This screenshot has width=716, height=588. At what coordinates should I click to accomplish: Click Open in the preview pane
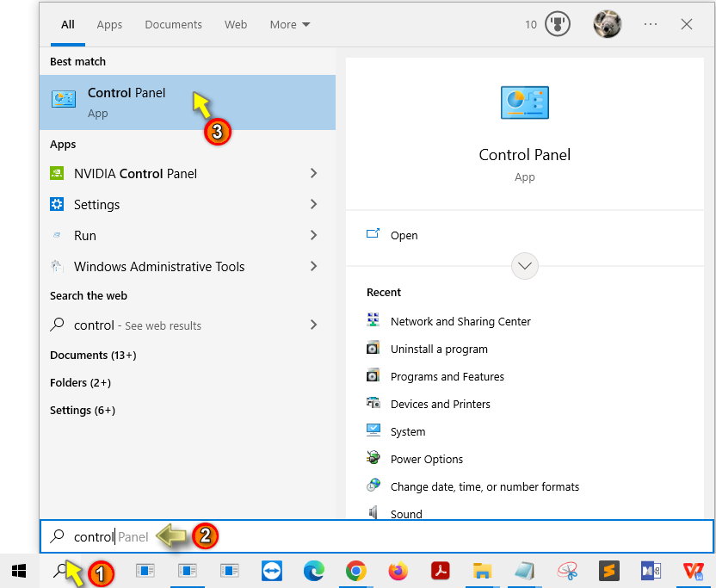[404, 235]
